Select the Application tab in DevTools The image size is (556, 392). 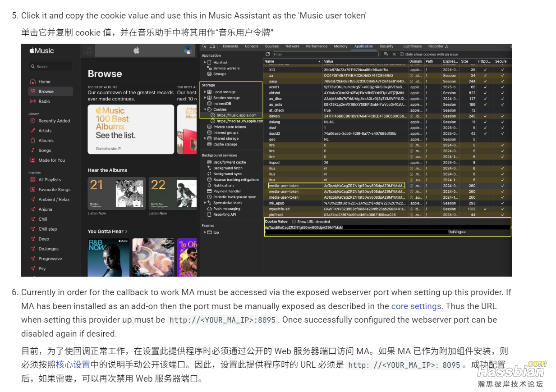(363, 46)
